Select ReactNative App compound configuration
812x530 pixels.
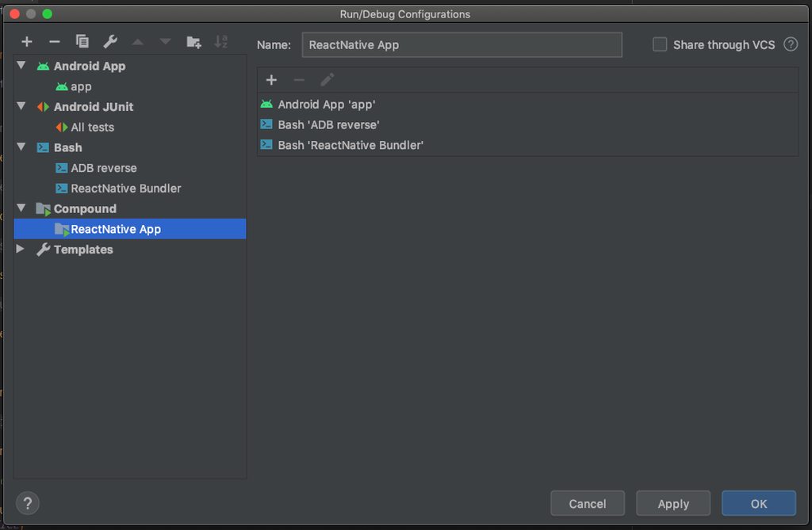129,229
